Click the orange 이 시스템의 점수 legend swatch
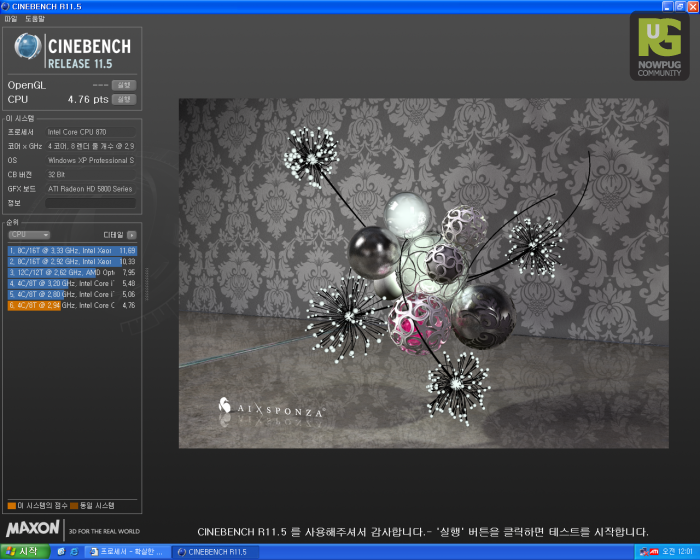Image resolution: width=700 pixels, height=560 pixels. pos(12,506)
